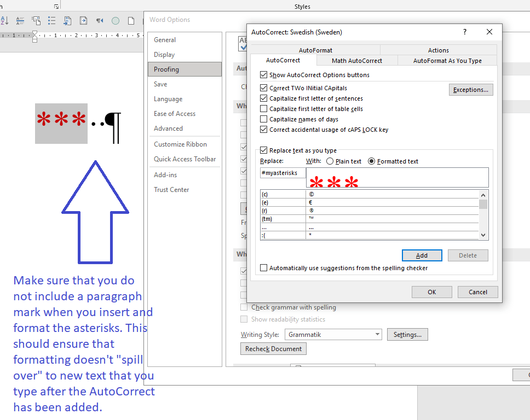This screenshot has width=530, height=420.
Task: Toggle Capitalize first letter of sentences
Action: tap(264, 98)
